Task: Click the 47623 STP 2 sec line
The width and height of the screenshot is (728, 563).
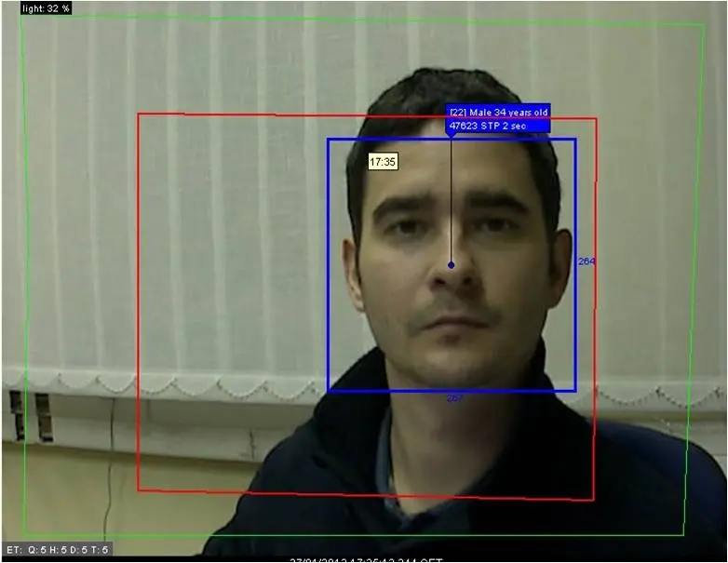Action: click(x=487, y=126)
